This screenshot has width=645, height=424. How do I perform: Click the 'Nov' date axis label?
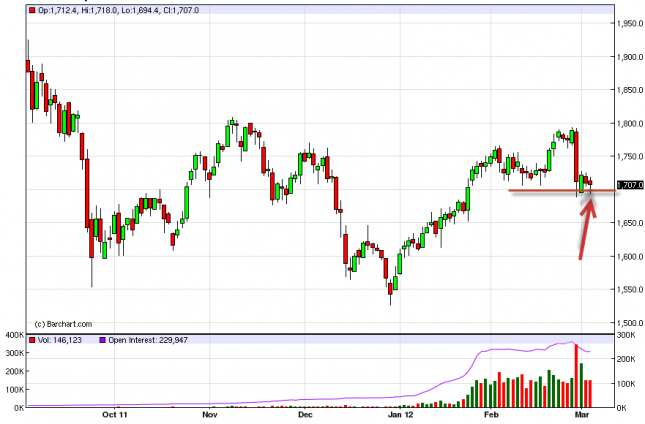(x=210, y=415)
